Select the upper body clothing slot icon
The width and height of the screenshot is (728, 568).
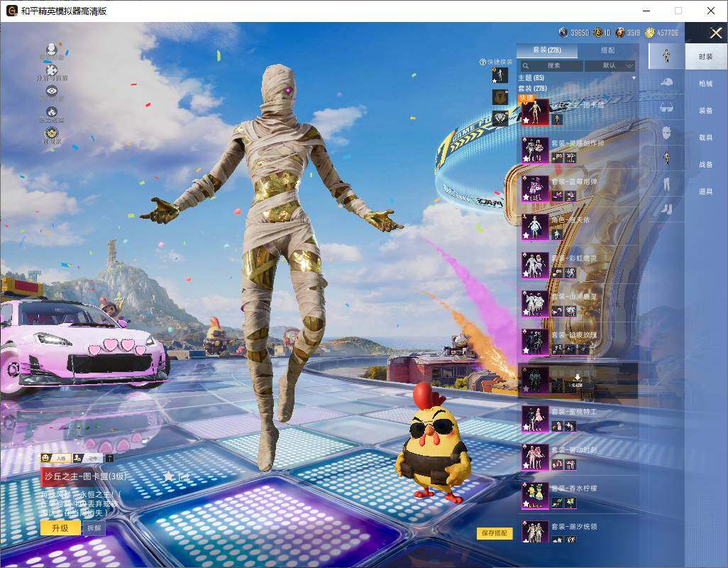(666, 158)
